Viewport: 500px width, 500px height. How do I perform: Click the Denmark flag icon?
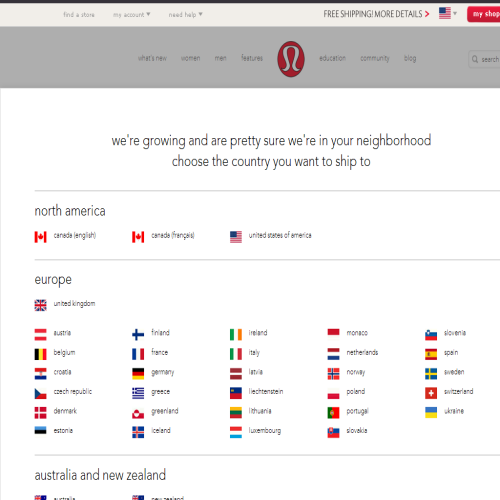(x=41, y=413)
